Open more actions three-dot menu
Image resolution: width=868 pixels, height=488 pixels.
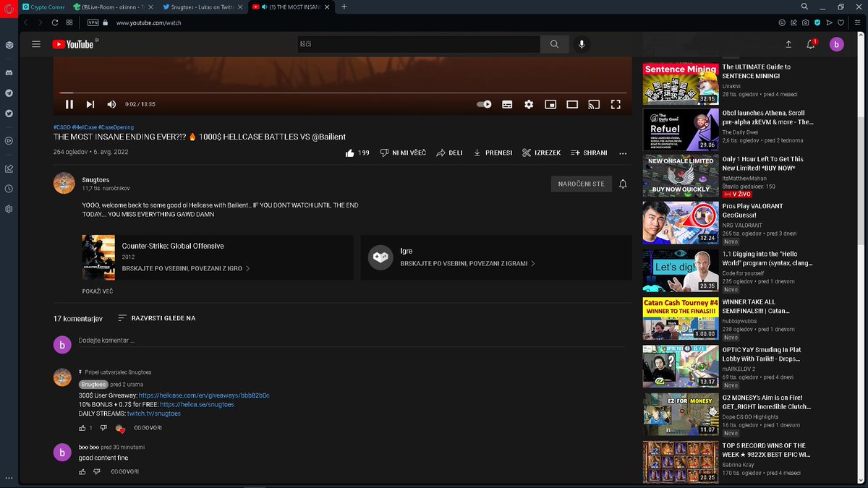(623, 153)
